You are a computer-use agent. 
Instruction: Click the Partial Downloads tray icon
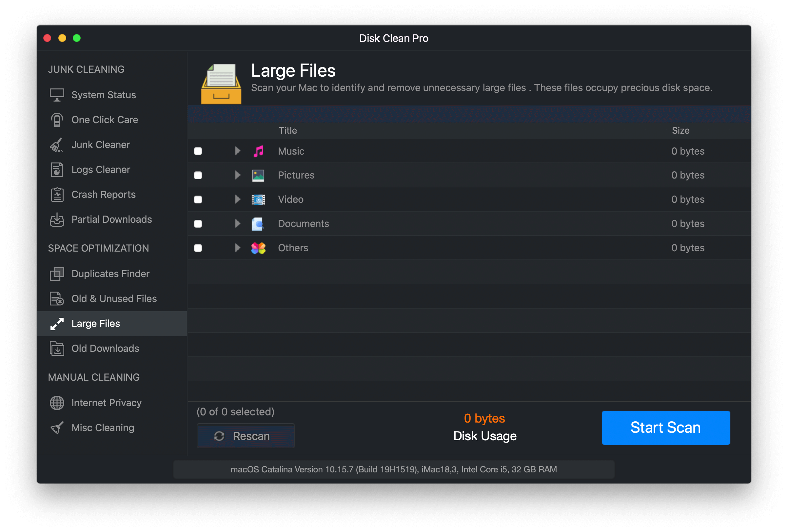(x=57, y=219)
